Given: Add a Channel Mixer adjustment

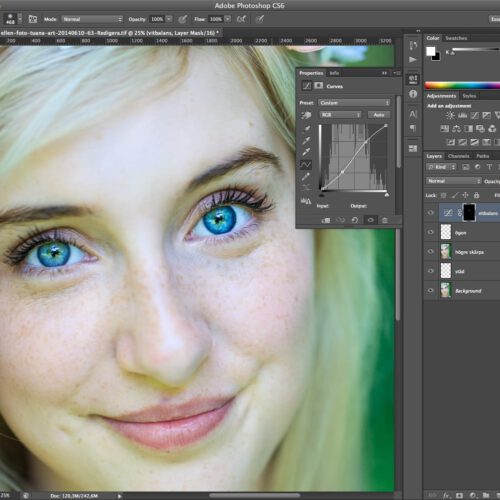Looking at the screenshot, I should tap(492, 129).
